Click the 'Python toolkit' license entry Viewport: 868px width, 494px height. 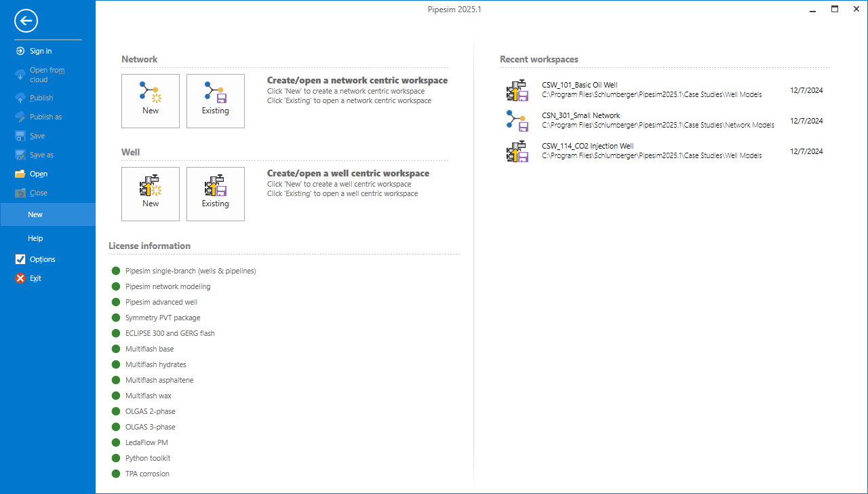[x=148, y=458]
